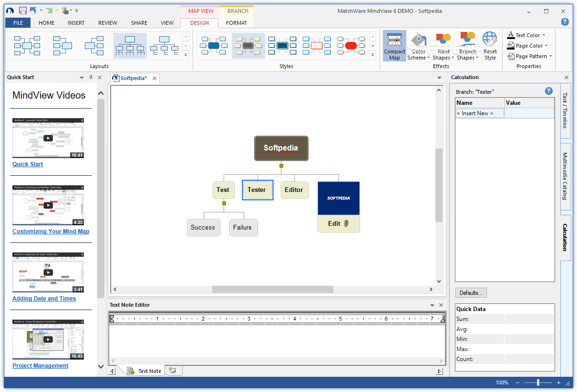
Task: Open the Root Shapes dropdown
Action: point(443,46)
